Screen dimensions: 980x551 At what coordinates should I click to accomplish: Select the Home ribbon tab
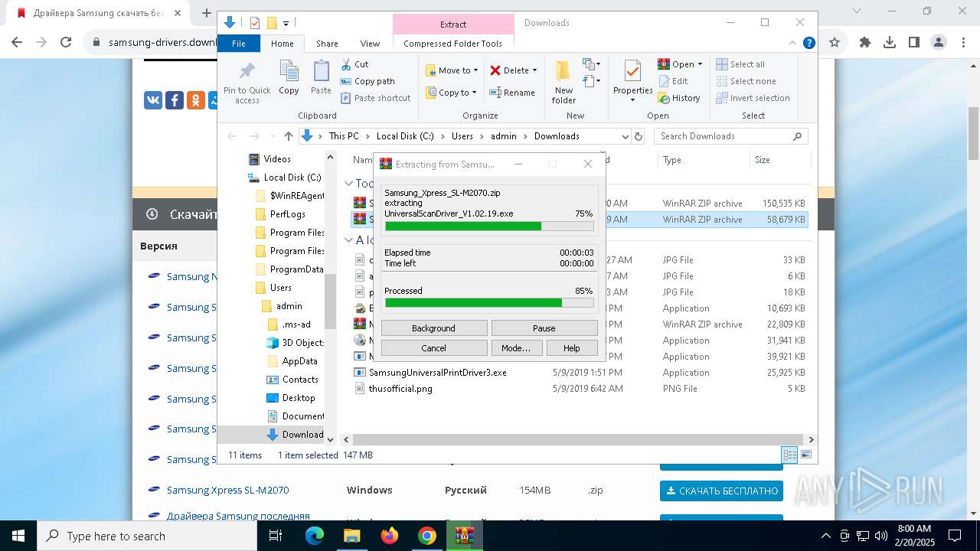[x=282, y=44]
